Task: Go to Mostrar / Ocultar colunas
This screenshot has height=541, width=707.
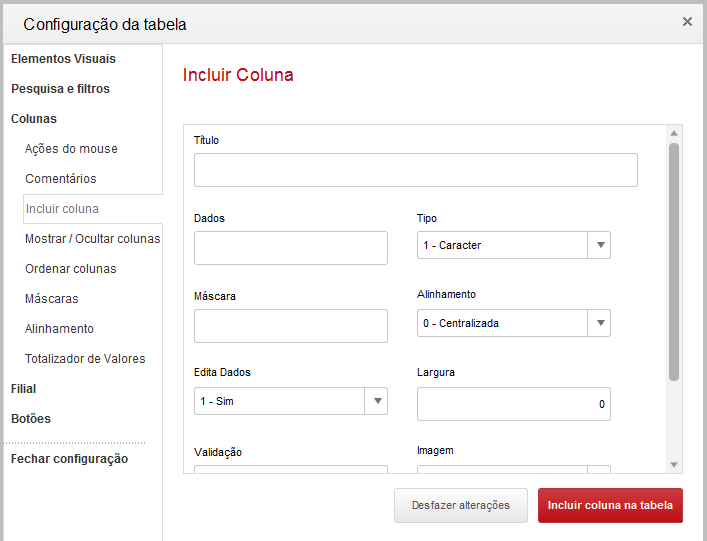Action: click(92, 238)
